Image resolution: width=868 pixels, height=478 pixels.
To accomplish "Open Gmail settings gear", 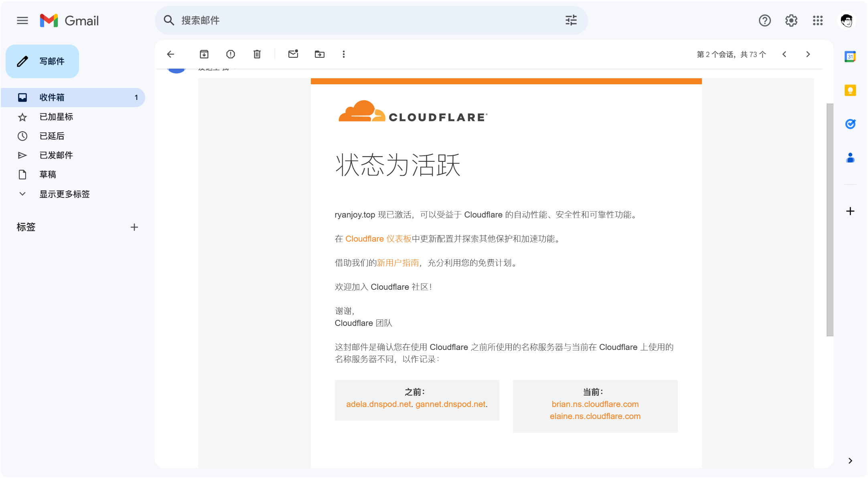I will [x=791, y=20].
